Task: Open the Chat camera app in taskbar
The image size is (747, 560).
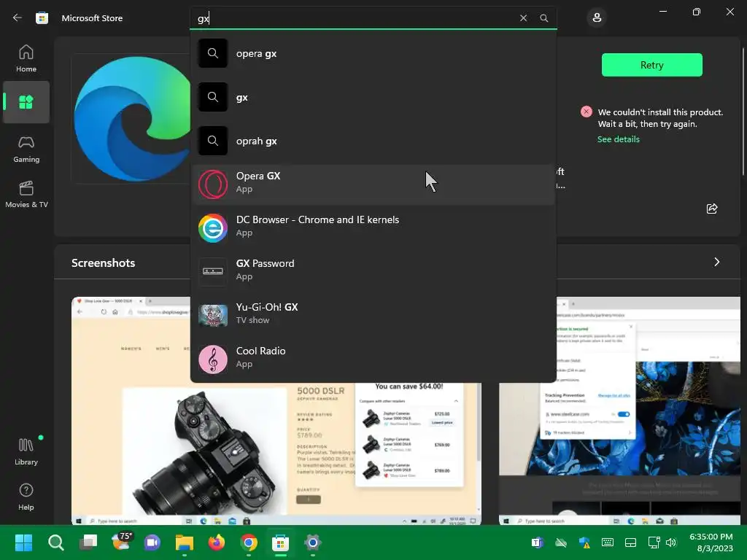Action: click(x=152, y=542)
